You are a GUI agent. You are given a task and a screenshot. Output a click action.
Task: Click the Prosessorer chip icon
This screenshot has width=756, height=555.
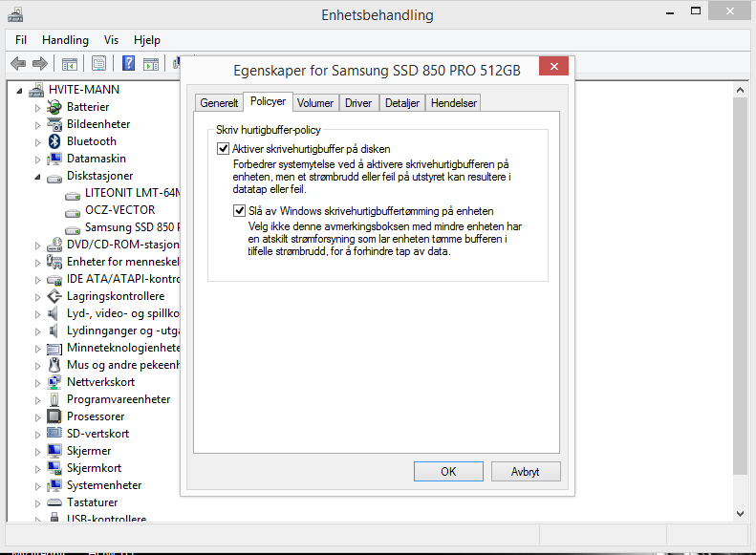pyautogui.click(x=54, y=416)
